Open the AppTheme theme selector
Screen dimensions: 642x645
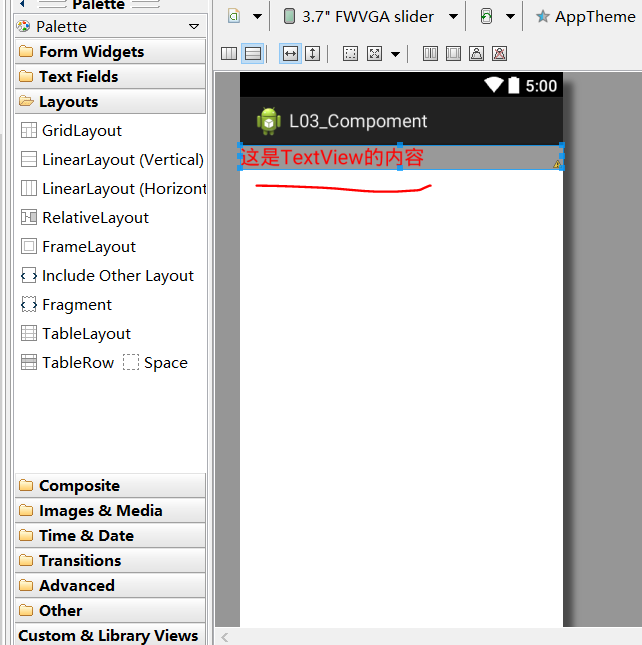pyautogui.click(x=586, y=16)
